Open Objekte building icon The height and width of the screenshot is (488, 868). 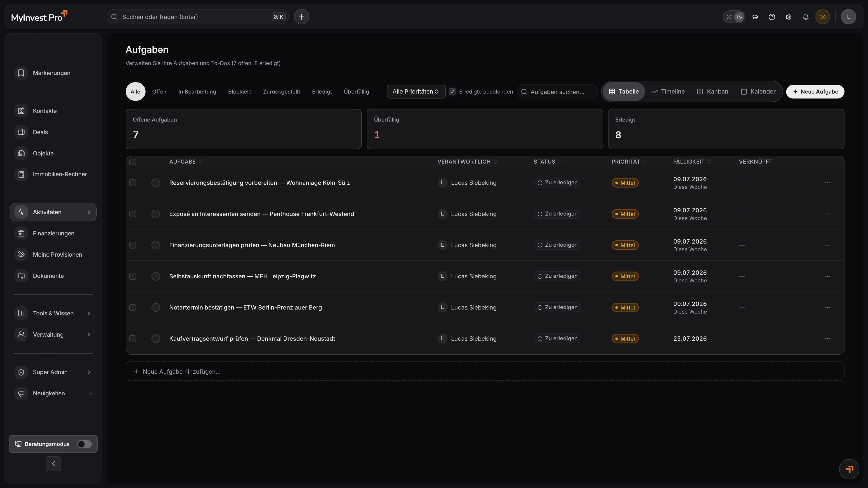tap(21, 153)
